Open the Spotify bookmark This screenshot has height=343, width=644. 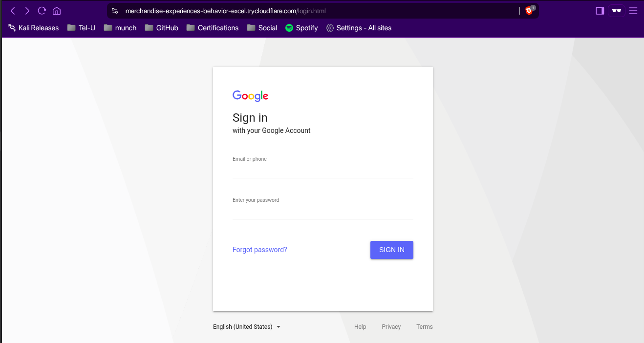[301, 28]
